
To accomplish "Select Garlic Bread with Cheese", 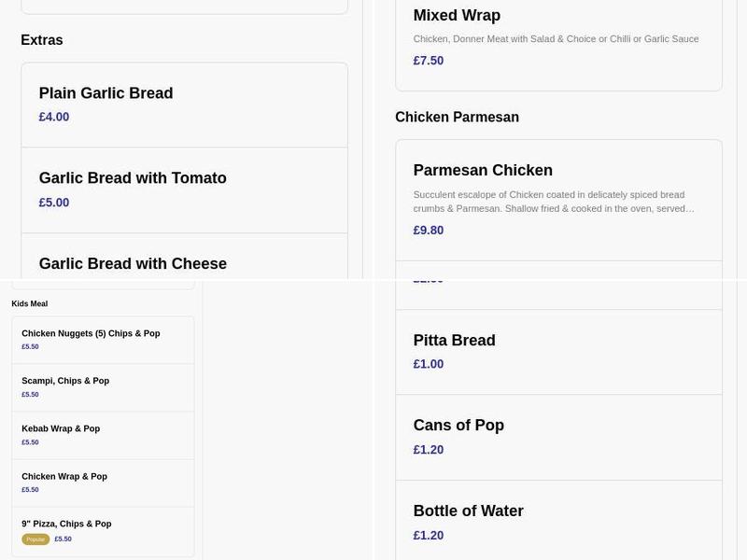I will pos(132,263).
